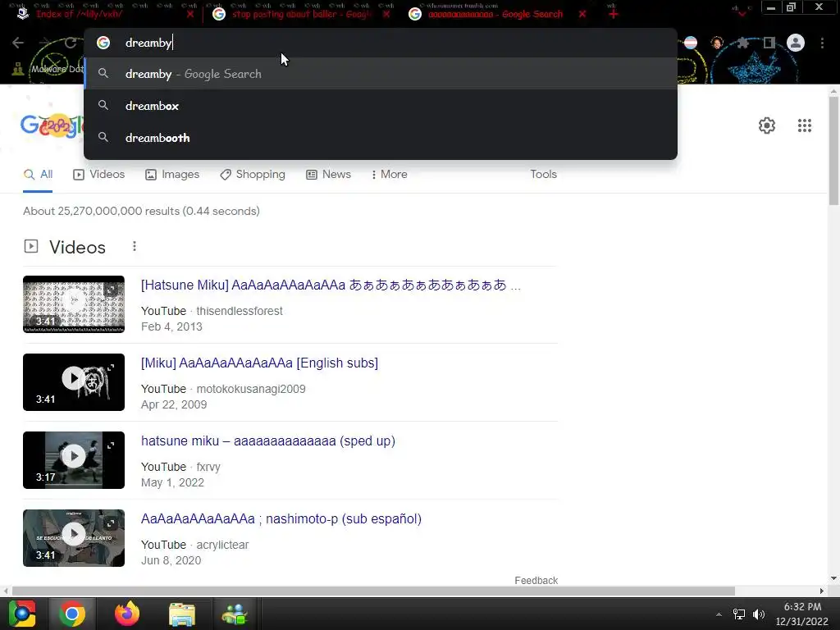Click the Feedback link
840x630 pixels.
pos(536,581)
